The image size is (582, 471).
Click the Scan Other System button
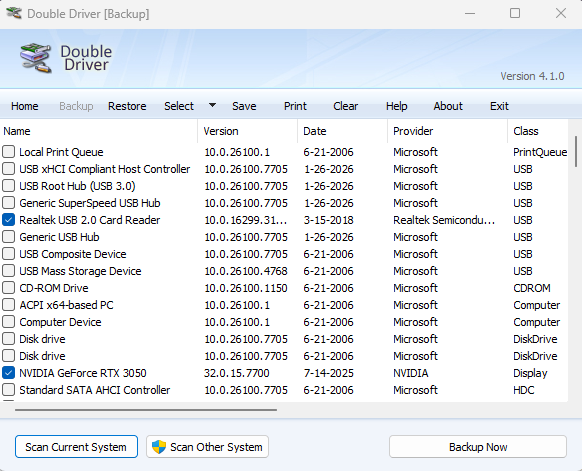[x=207, y=447]
